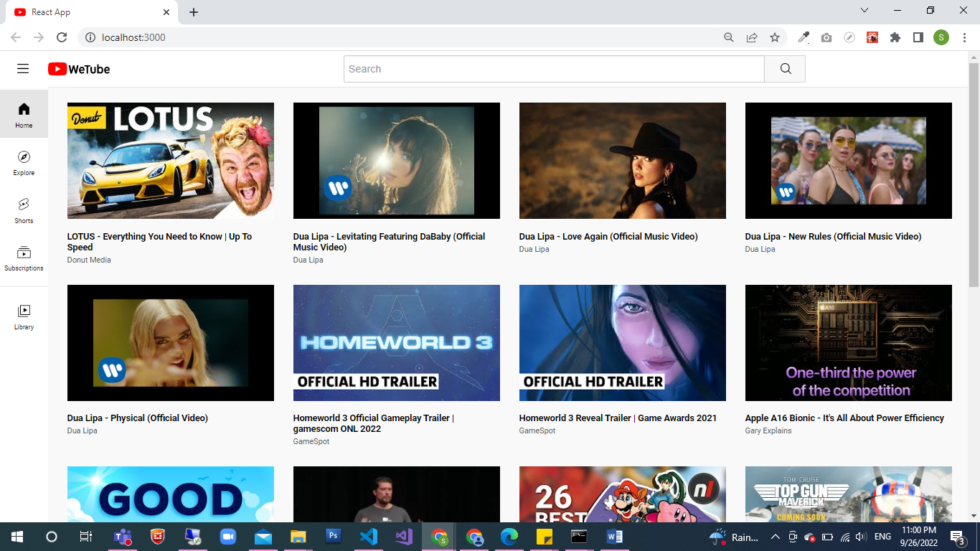Screen dimensions: 980x551
Task: Open the Extensions puzzle icon
Action: pos(895,37)
